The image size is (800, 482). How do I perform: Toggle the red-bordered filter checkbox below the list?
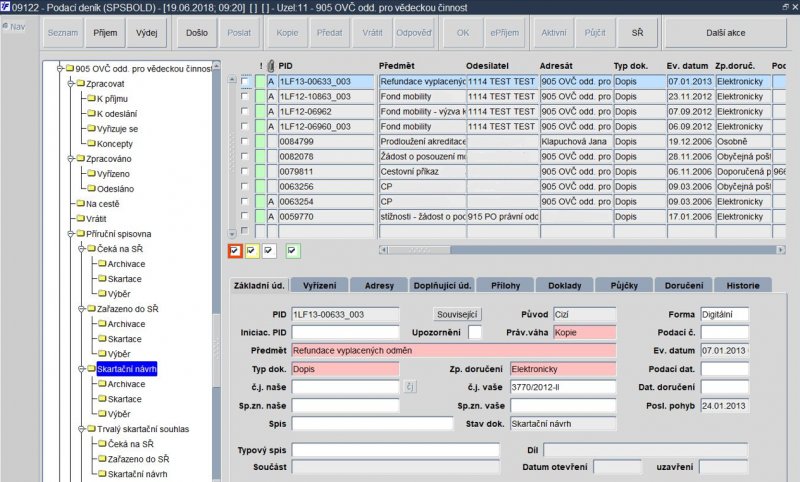click(234, 250)
